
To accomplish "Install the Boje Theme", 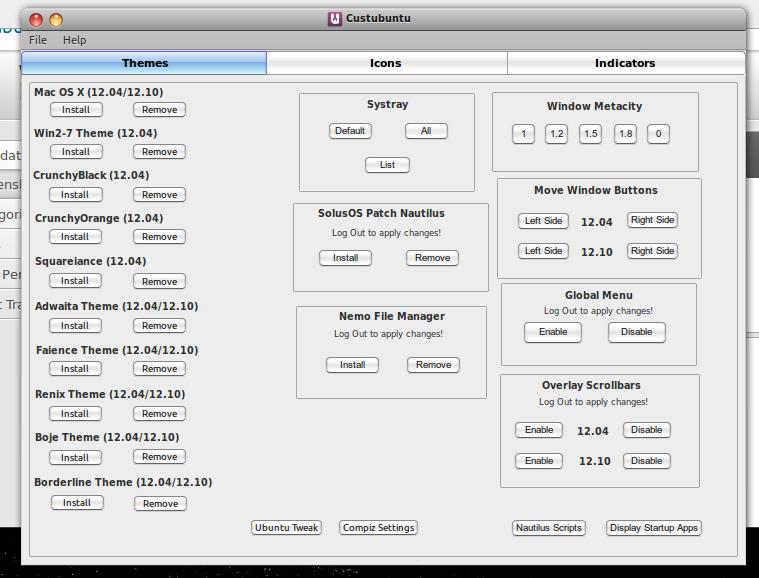I will point(75,457).
